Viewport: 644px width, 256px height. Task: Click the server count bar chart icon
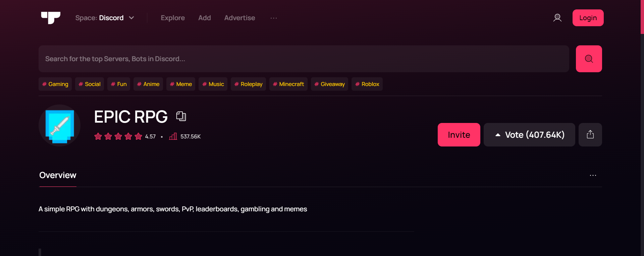point(173,136)
